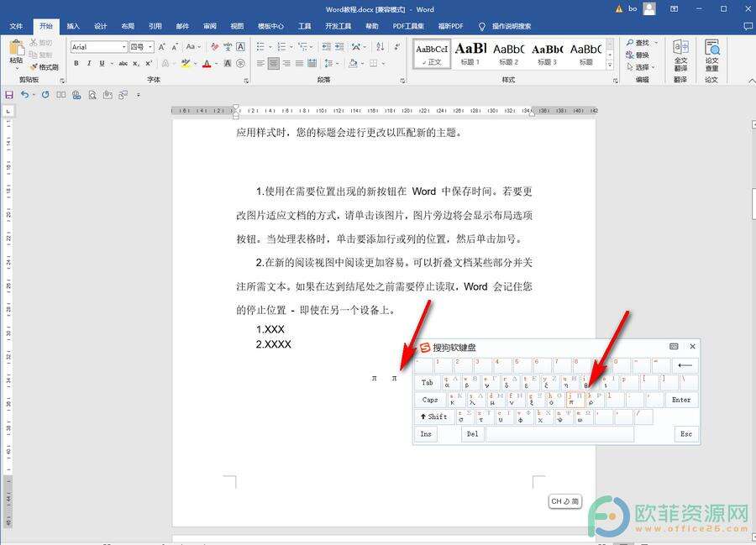Toggle the Caps key on soft keyboard
756x545 pixels.
click(x=430, y=400)
